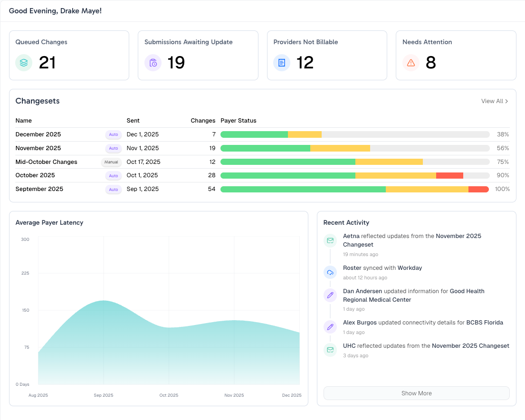
Task: Toggle the Auto badge on December 2025 changeset
Action: pyautogui.click(x=114, y=134)
